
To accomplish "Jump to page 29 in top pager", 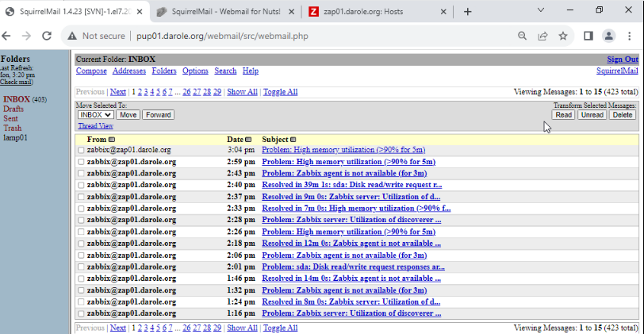I will click(217, 92).
